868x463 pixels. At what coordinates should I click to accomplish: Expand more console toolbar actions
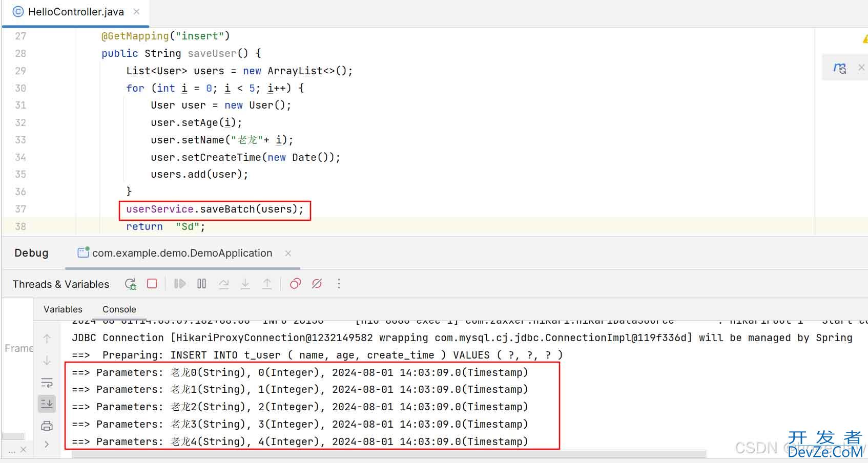47,444
